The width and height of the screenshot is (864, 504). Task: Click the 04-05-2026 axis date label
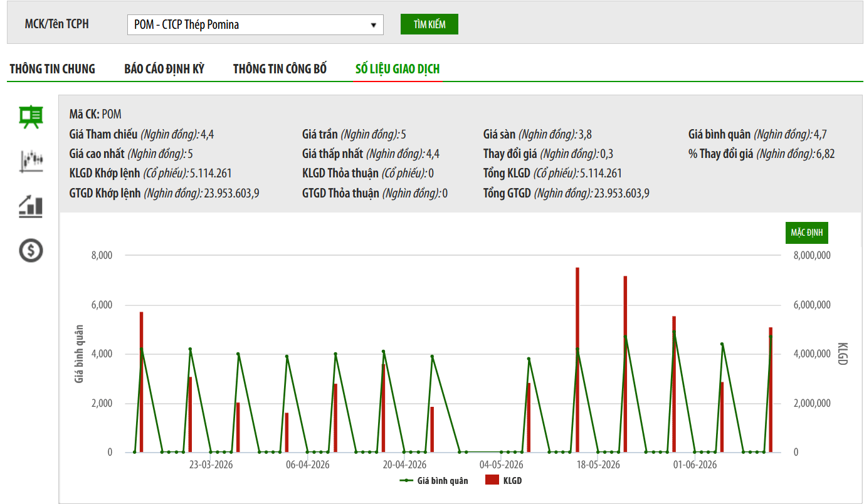[x=501, y=465]
